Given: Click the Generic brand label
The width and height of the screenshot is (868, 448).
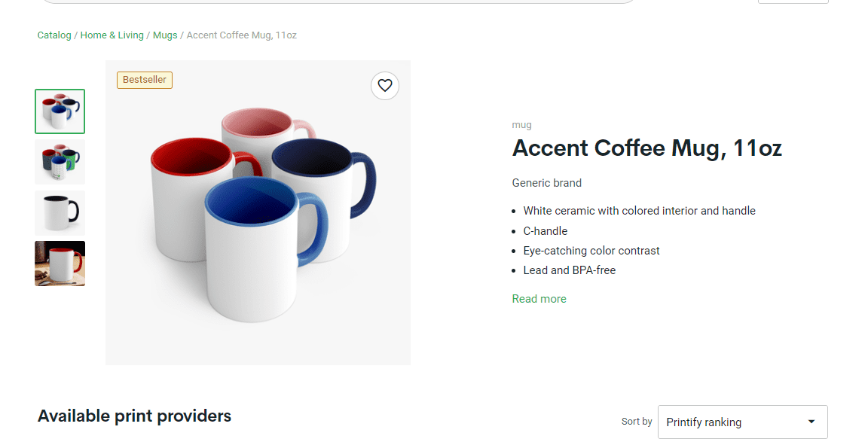Looking at the screenshot, I should click(x=547, y=183).
